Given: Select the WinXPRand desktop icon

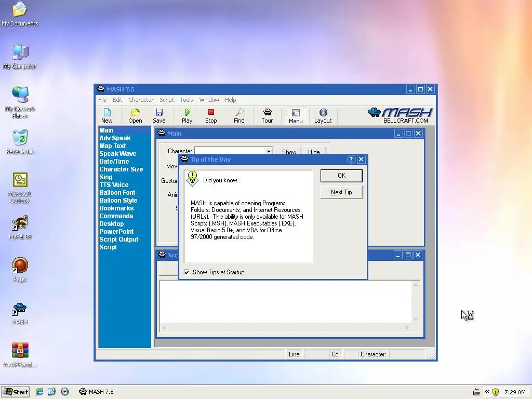Looking at the screenshot, I should [20, 355].
